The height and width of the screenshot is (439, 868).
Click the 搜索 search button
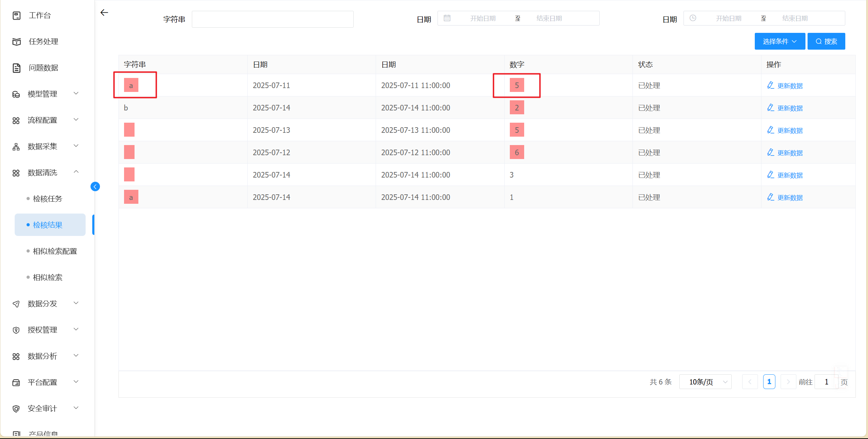[x=826, y=41]
